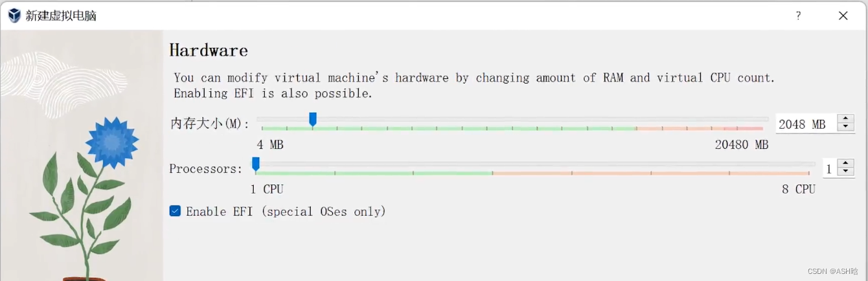Decrease processor count with the down arrow

[845, 173]
